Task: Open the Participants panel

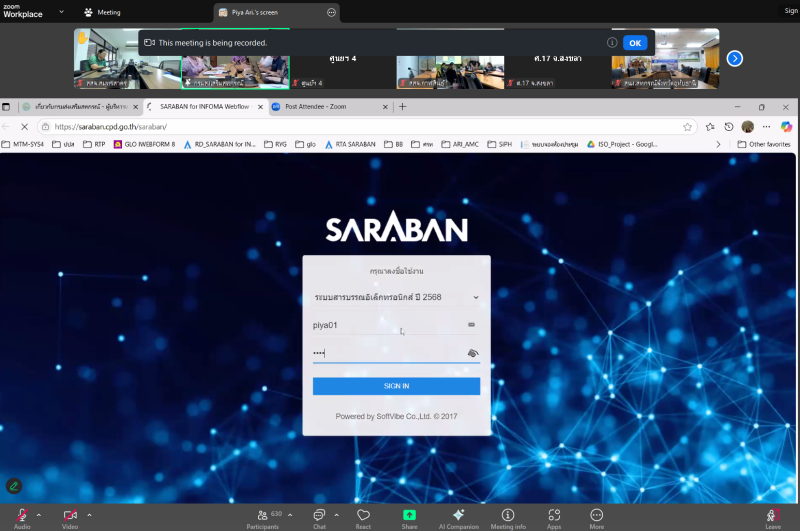Action: point(262,514)
